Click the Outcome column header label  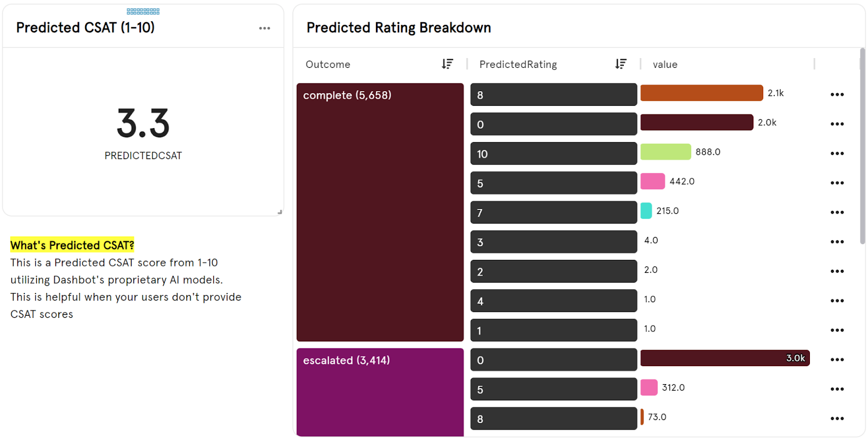coord(328,64)
